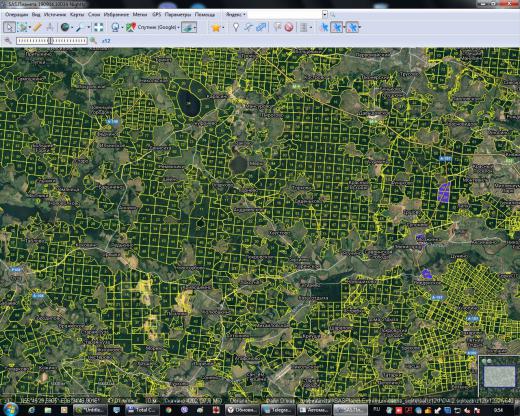Toggle the pressed GPS track display button
The width and height of the screenshot is (520, 416).
click(x=337, y=27)
